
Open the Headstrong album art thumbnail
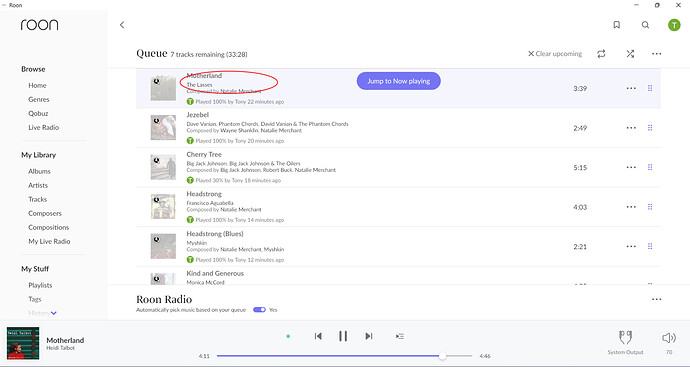163,207
